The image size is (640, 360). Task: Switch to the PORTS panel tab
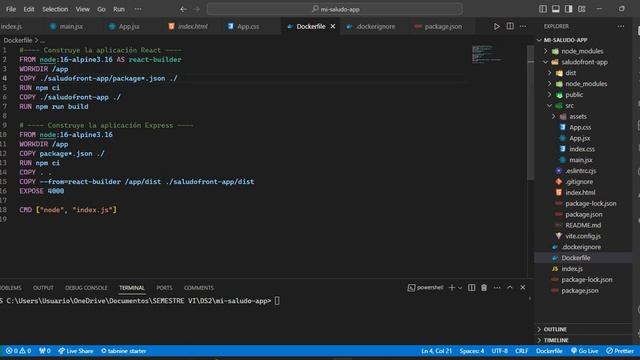click(164, 288)
